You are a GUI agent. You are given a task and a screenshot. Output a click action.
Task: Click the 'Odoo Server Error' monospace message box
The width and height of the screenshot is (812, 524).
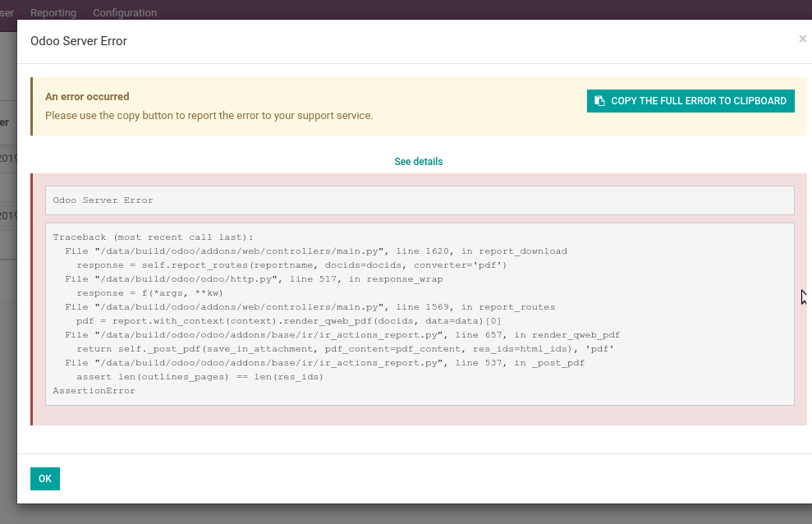(x=420, y=200)
